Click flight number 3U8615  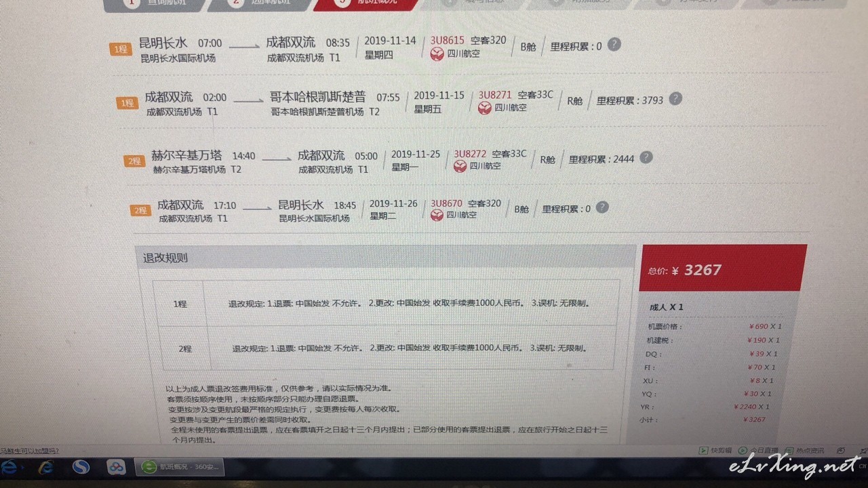click(448, 41)
